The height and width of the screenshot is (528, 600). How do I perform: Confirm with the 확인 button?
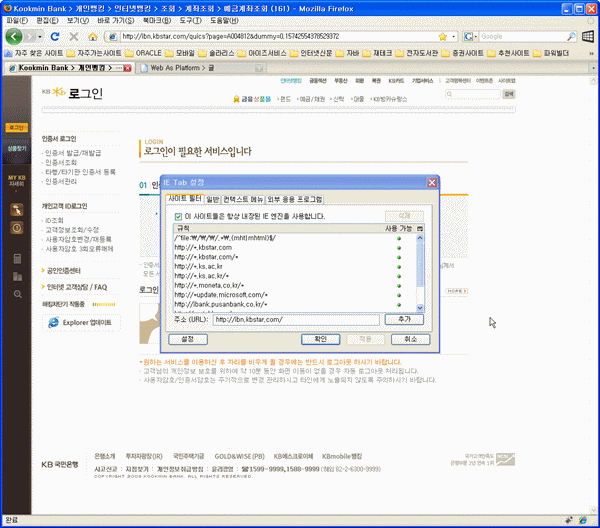320,339
